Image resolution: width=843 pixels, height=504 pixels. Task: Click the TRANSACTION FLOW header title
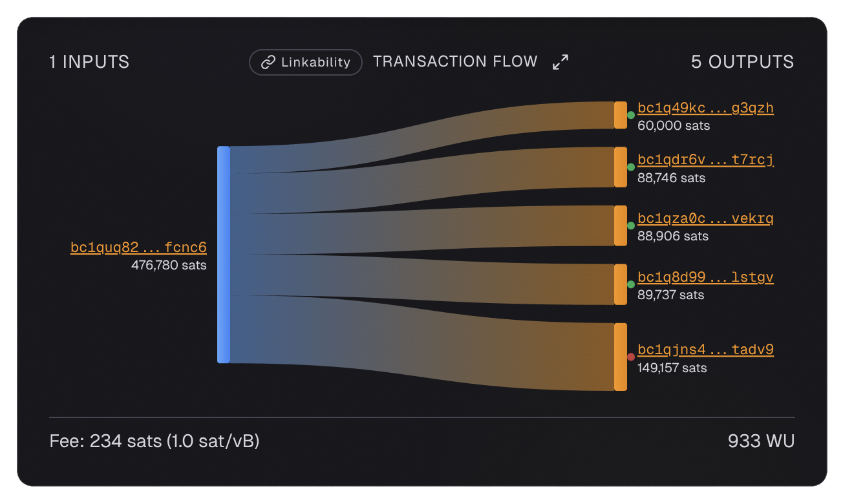[x=455, y=61]
